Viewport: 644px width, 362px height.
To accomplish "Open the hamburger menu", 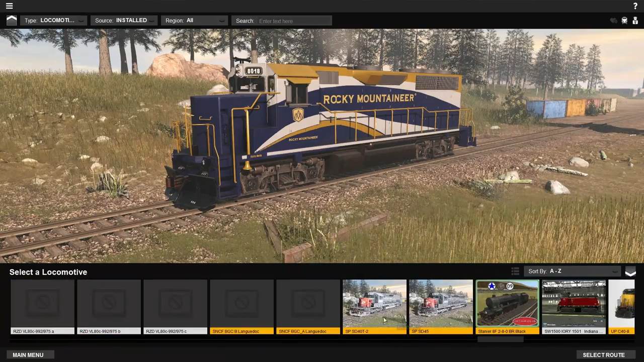I will pos(9,6).
